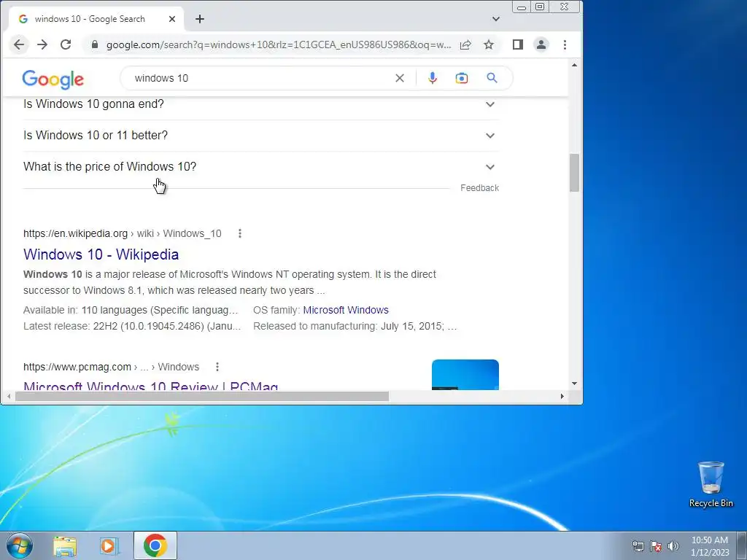Open the PCMag result thumbnail image
The width and height of the screenshot is (747, 560).
click(465, 375)
